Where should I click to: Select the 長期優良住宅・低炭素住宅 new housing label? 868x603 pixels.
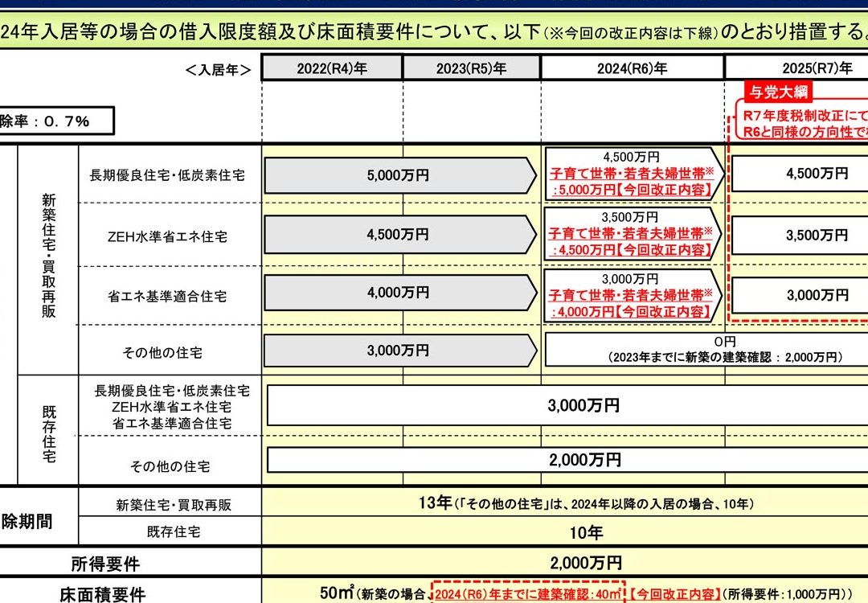point(167,175)
